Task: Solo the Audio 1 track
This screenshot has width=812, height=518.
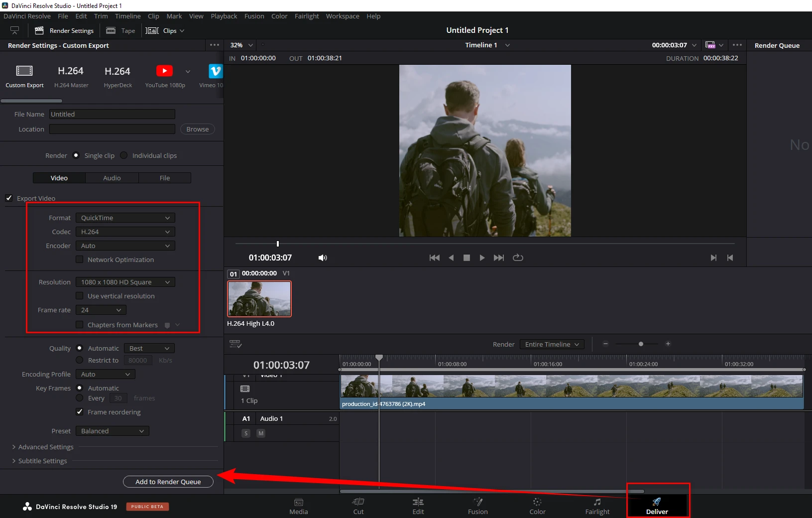Action: point(246,433)
